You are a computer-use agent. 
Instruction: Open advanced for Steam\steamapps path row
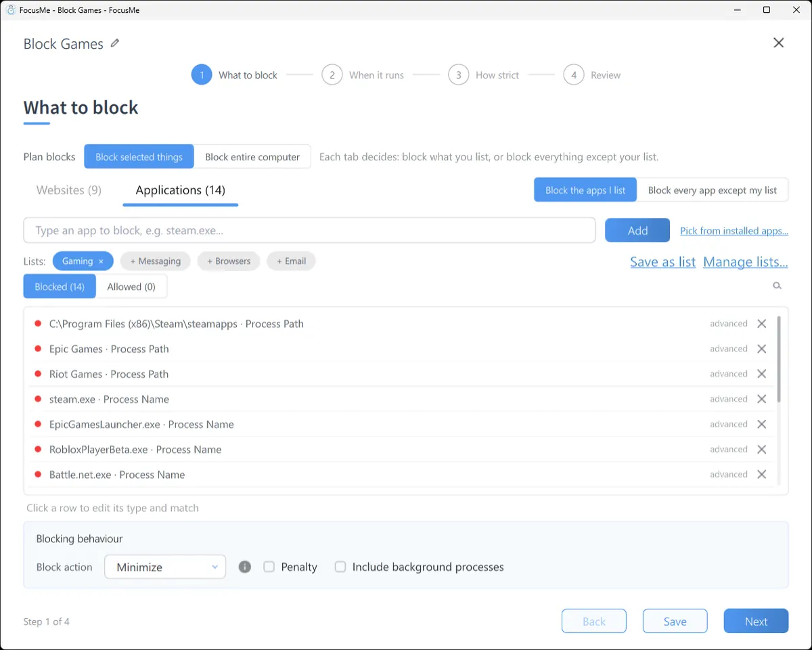[x=729, y=324]
